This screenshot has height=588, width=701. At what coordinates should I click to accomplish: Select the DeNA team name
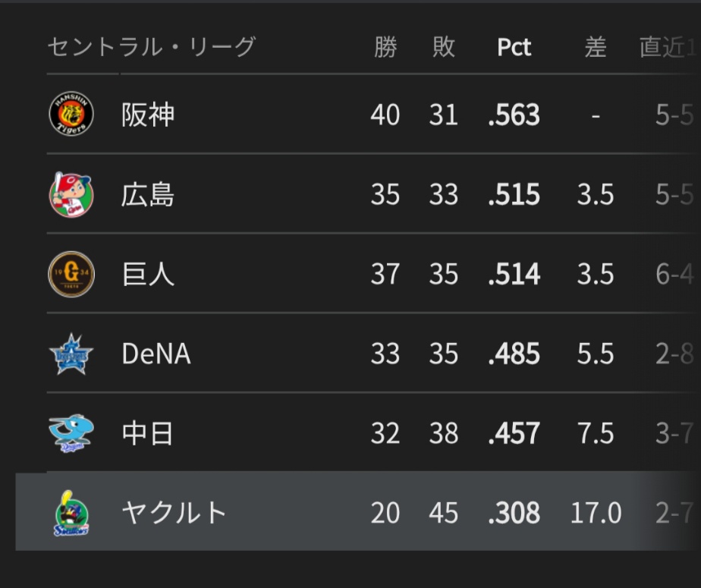(156, 354)
